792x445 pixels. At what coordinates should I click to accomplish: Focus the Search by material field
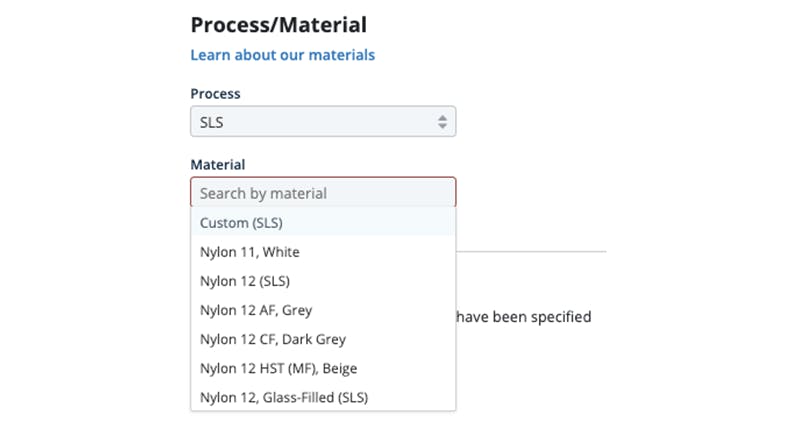point(322,193)
